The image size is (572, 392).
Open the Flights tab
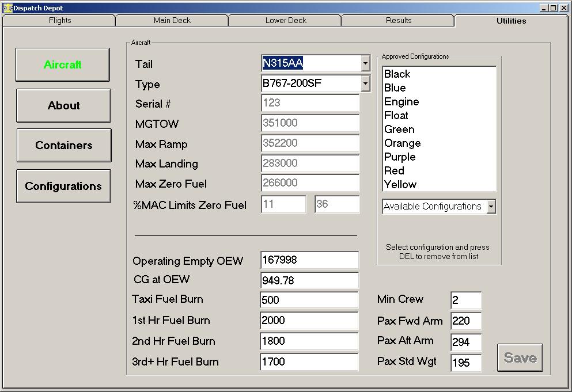pos(59,20)
